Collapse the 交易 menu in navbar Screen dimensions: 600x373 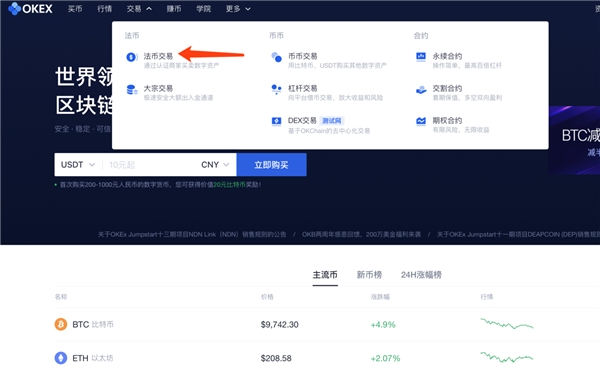click(139, 9)
